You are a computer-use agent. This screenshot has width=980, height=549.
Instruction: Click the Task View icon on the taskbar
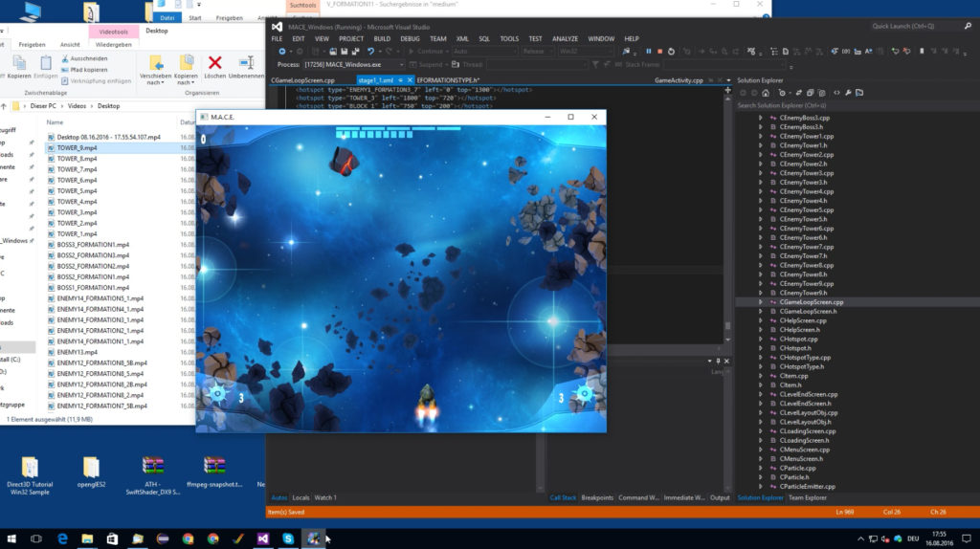click(x=36, y=538)
